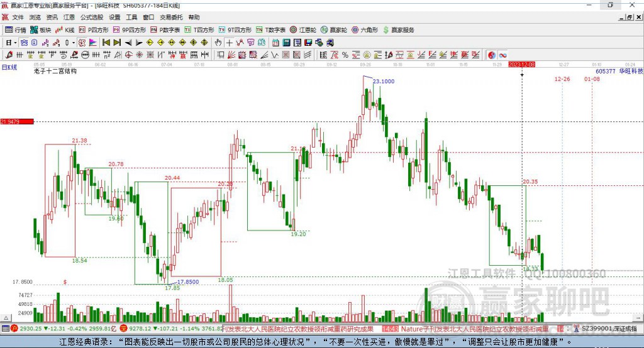The image size is (644, 348).
Task: Open 赢家服务 with the dollar icon
Action: pyautogui.click(x=398, y=30)
